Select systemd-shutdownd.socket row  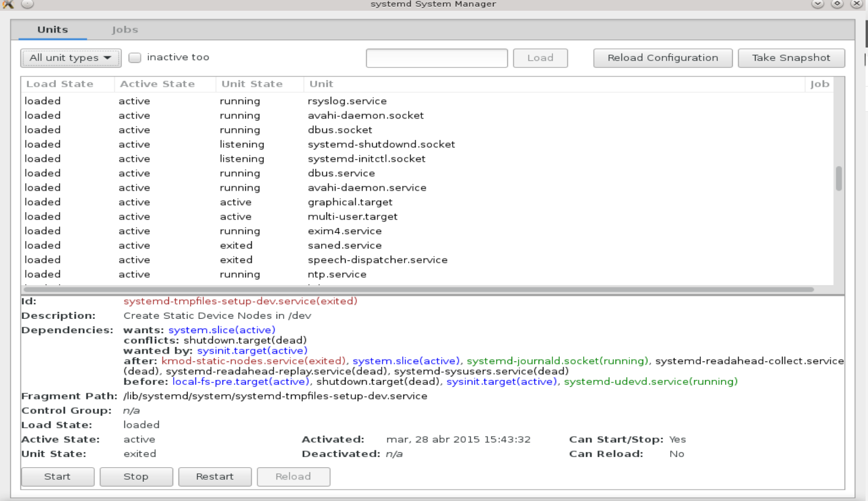click(x=427, y=144)
